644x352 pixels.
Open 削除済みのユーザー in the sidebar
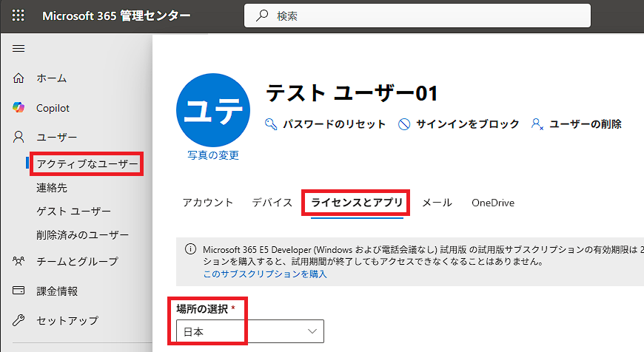(83, 235)
